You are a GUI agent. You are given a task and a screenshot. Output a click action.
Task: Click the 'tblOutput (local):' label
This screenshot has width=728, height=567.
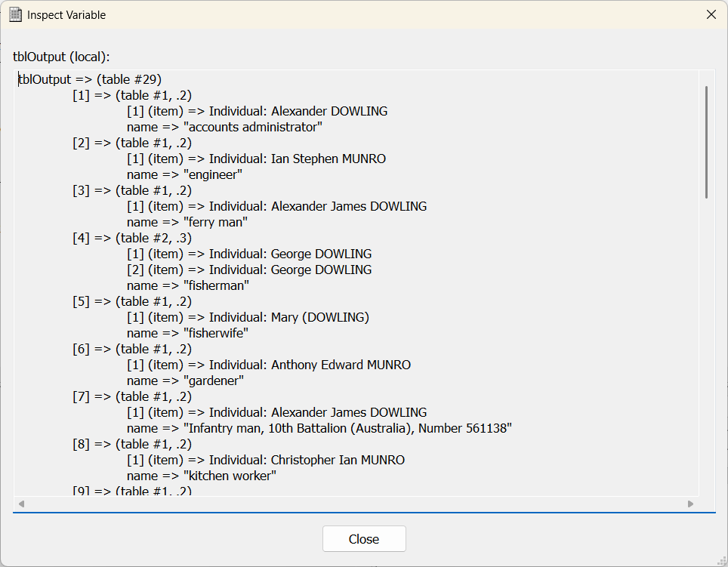point(61,57)
